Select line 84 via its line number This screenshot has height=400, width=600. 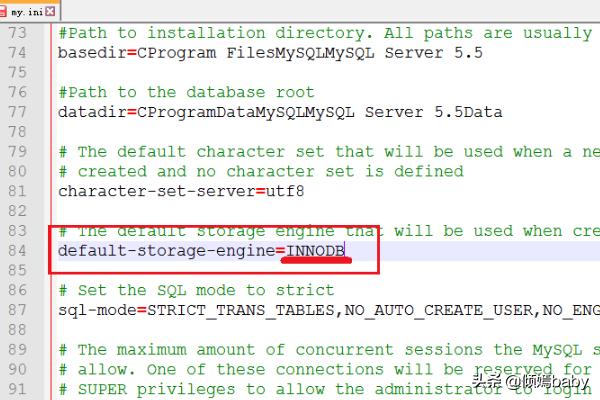point(17,251)
